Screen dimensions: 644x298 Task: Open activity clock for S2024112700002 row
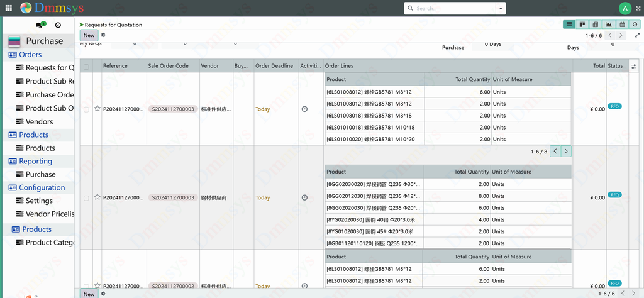coord(304,286)
